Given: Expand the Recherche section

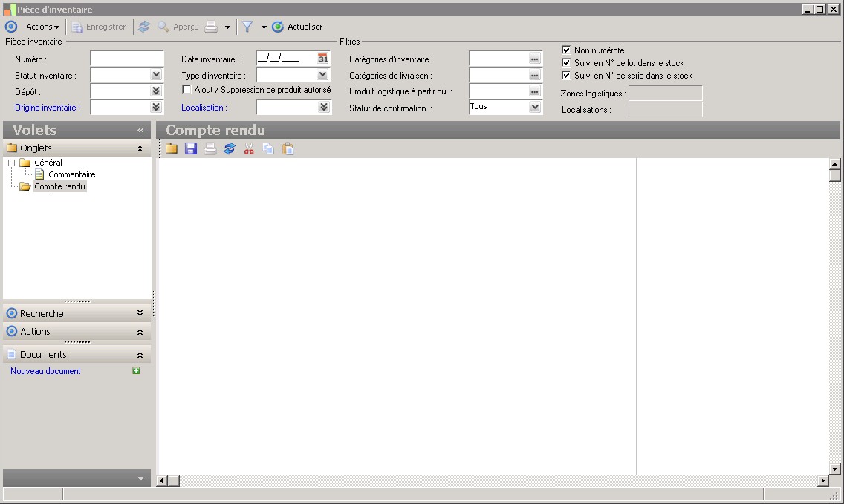Looking at the screenshot, I should tap(140, 313).
